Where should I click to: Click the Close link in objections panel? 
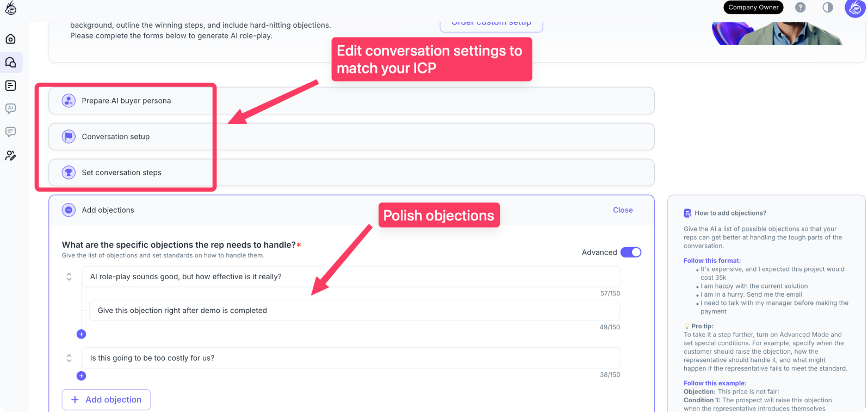click(623, 210)
